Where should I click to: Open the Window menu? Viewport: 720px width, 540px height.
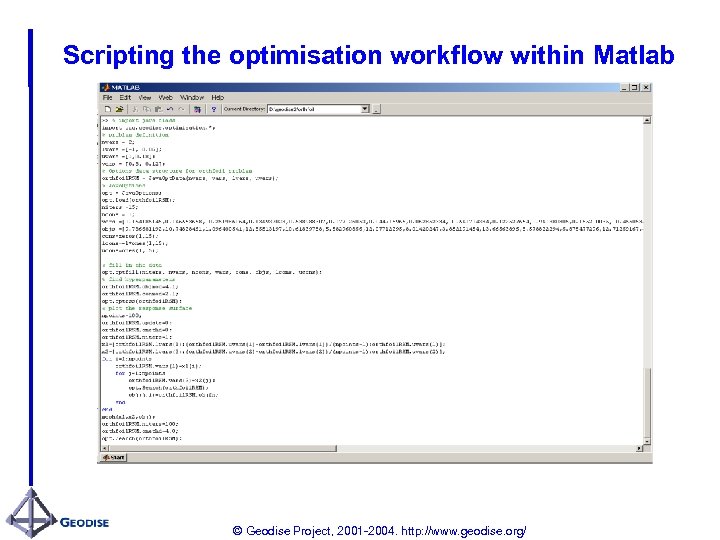192,97
